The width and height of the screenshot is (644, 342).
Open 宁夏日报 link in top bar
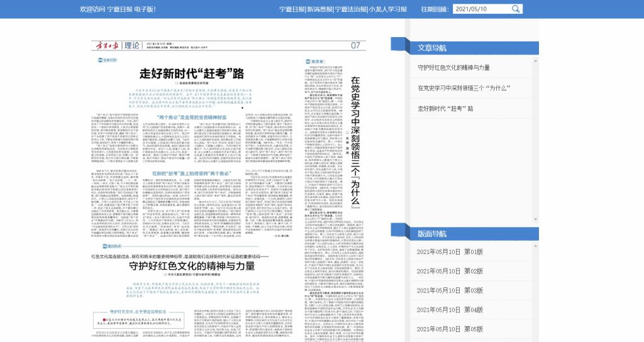pyautogui.click(x=292, y=9)
